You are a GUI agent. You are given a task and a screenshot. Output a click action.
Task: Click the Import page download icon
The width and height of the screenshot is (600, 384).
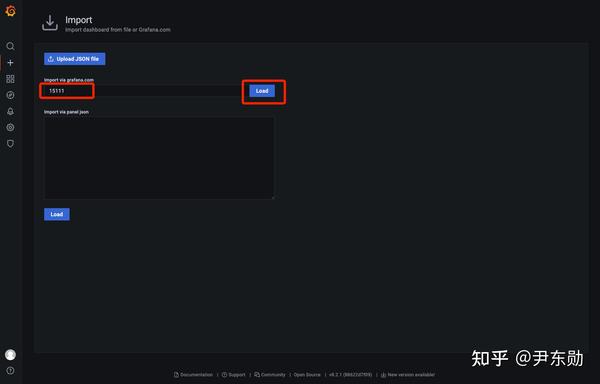[50, 23]
